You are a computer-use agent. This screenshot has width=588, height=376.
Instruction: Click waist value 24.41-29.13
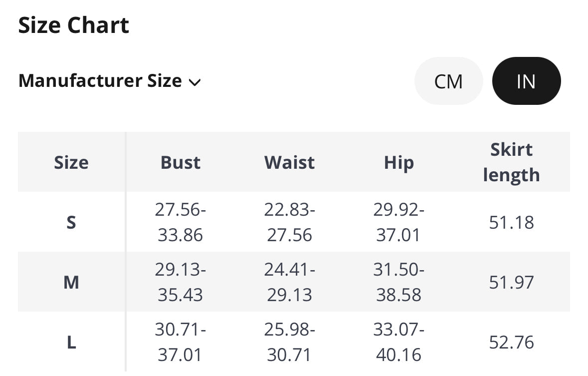pos(289,283)
